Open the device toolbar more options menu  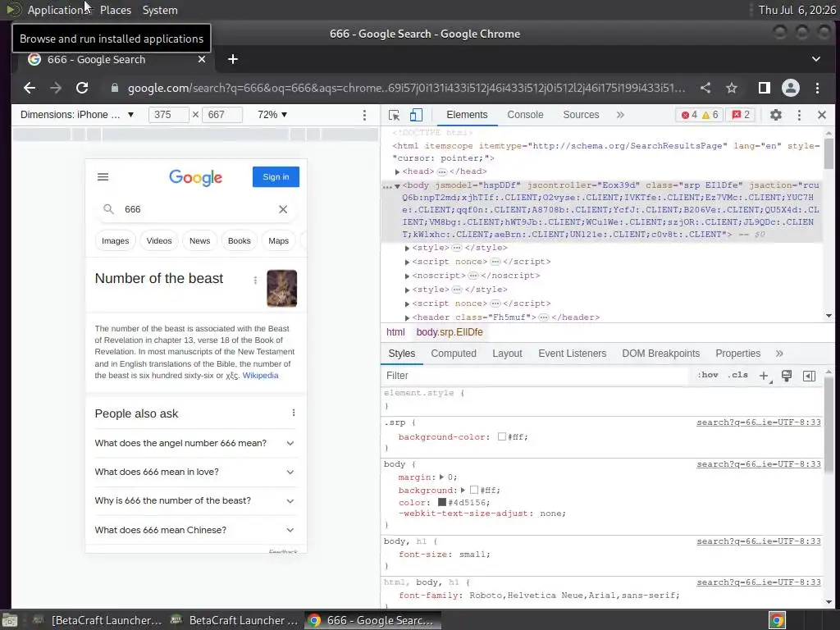364,115
